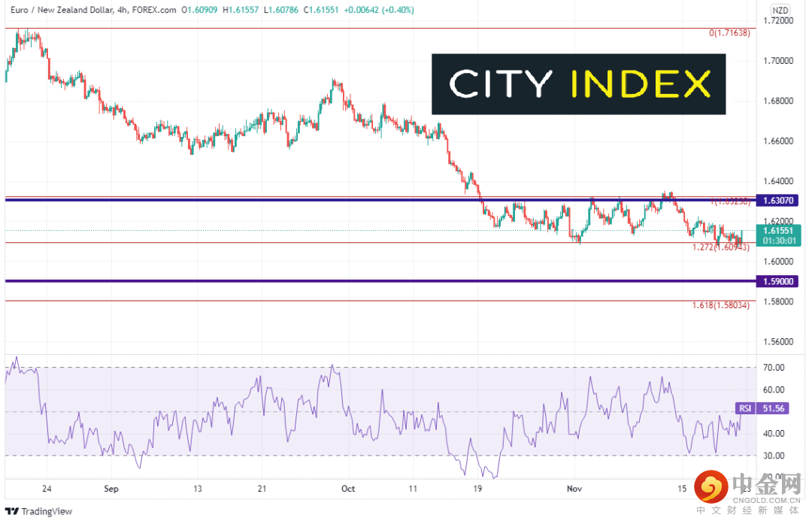Click the 1.72000 price axis tick

778,21
